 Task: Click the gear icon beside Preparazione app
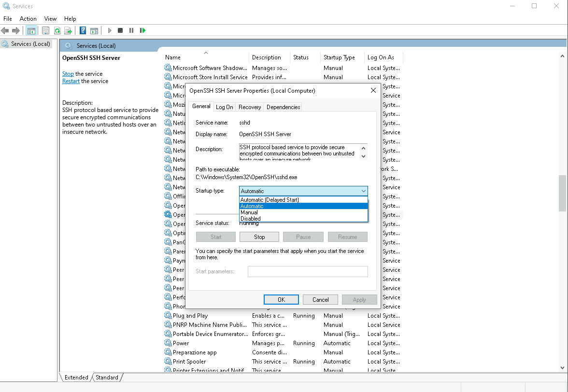[168, 352]
